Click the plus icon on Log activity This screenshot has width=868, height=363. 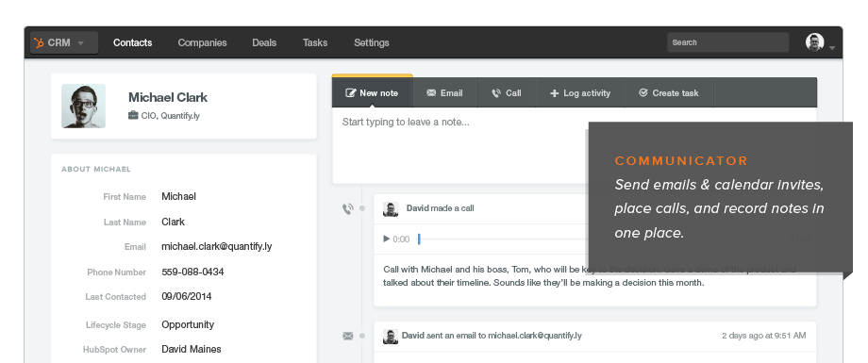(554, 93)
